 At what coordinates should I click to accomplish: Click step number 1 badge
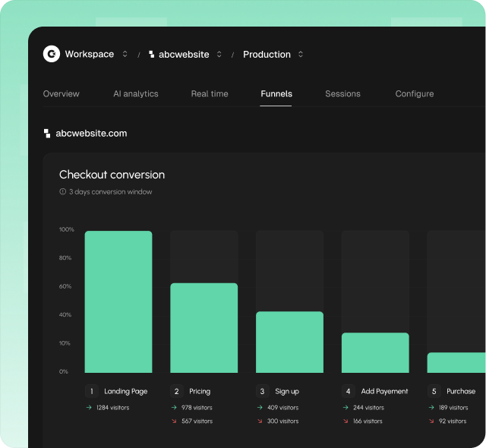coord(91,391)
